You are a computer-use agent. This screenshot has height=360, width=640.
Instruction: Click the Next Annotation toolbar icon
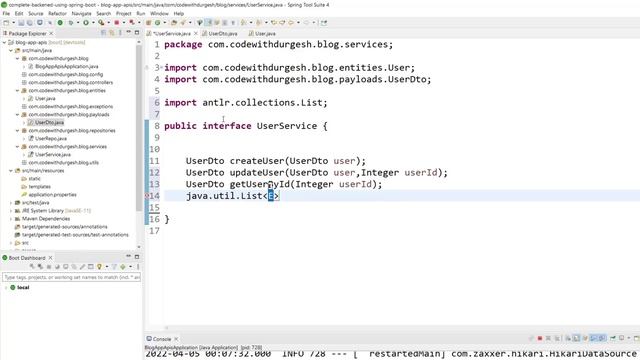click(x=243, y=23)
